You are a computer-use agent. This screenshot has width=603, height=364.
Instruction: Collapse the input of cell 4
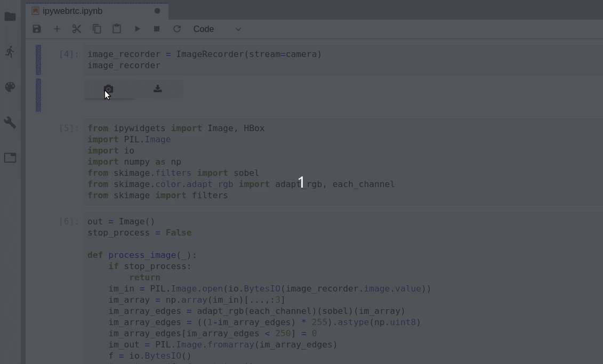click(x=38, y=60)
